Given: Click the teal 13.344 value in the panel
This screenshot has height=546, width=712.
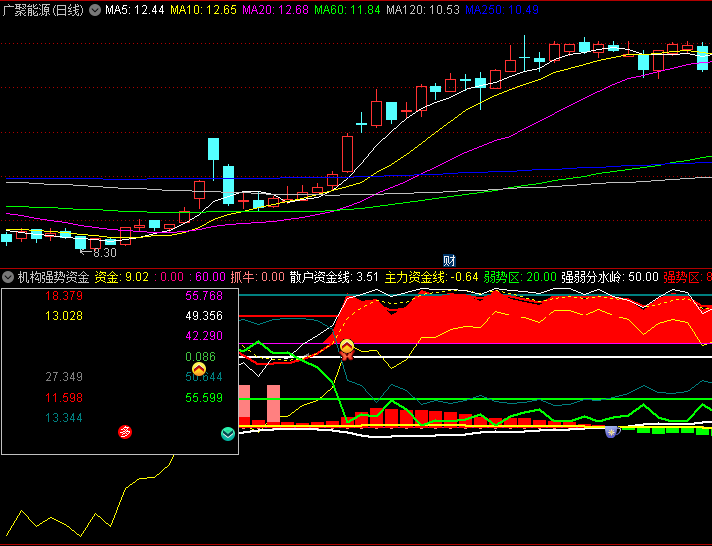Looking at the screenshot, I should 64,418.
